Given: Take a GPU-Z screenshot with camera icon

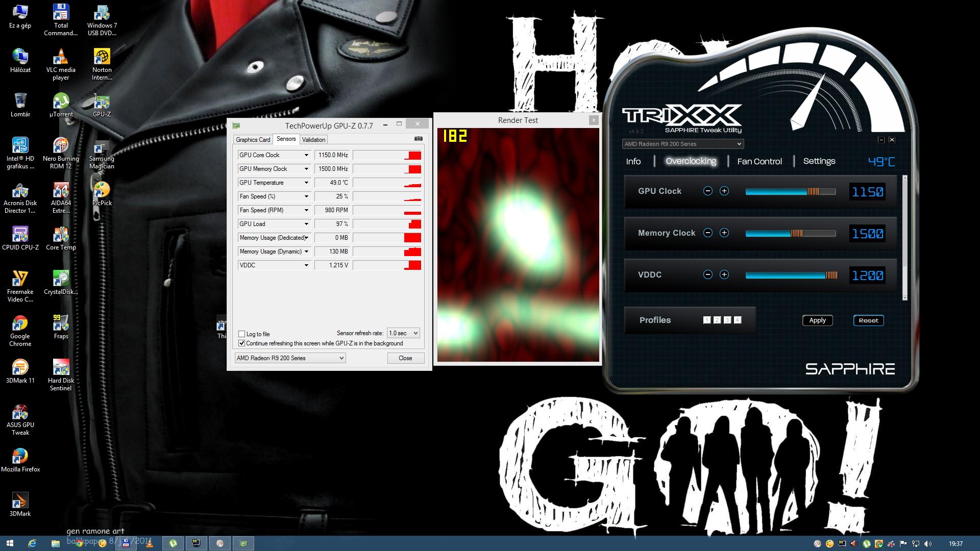Looking at the screenshot, I should click(419, 139).
